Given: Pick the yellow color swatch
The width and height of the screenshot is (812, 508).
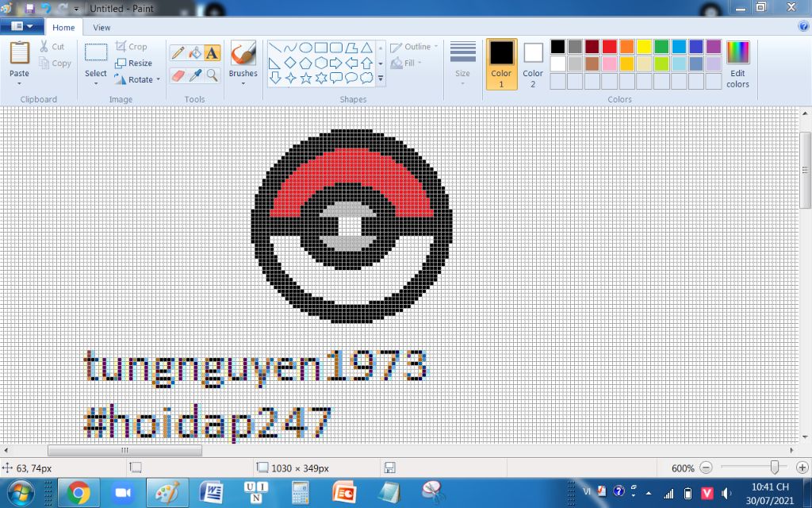Looking at the screenshot, I should point(644,47).
